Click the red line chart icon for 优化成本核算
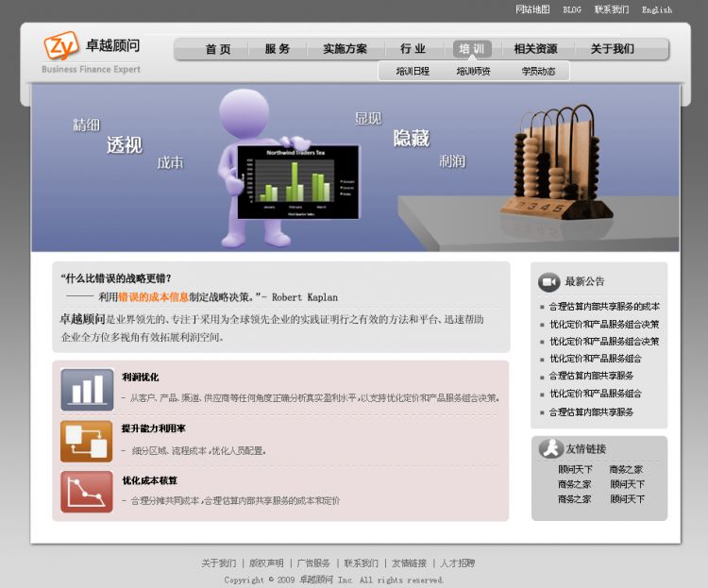708x588 pixels. click(87, 492)
